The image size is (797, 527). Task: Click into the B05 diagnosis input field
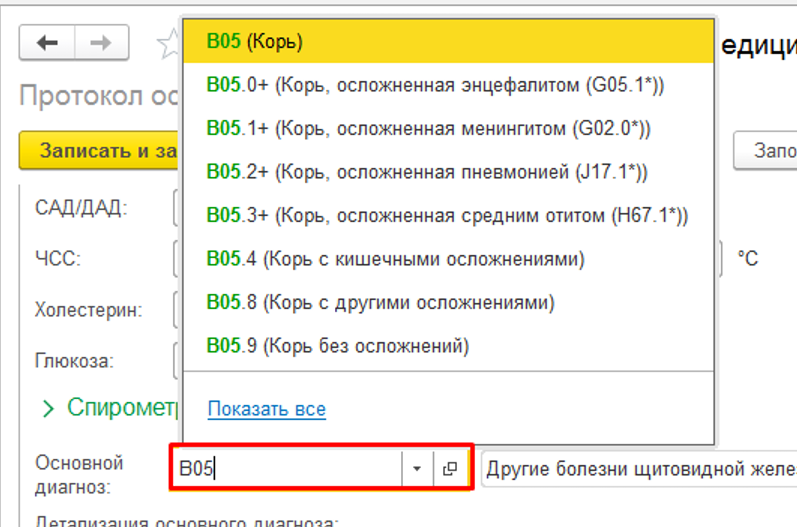click(288, 469)
